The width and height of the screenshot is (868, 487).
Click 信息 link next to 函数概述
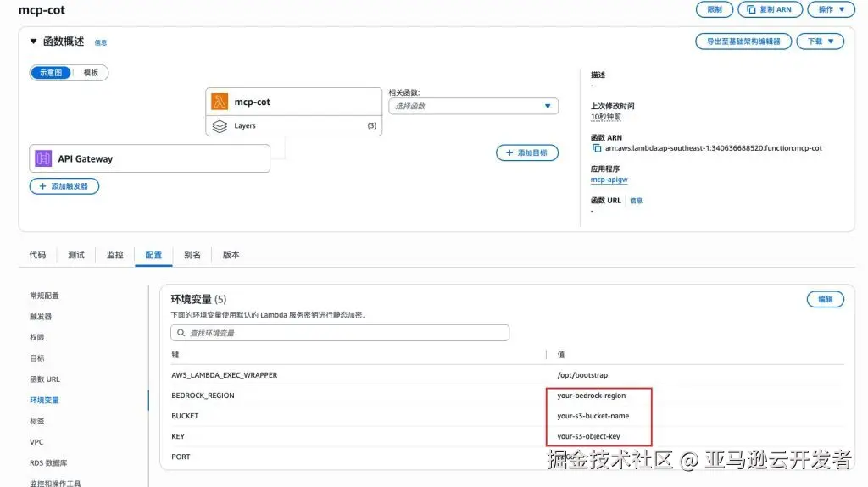[x=100, y=42]
